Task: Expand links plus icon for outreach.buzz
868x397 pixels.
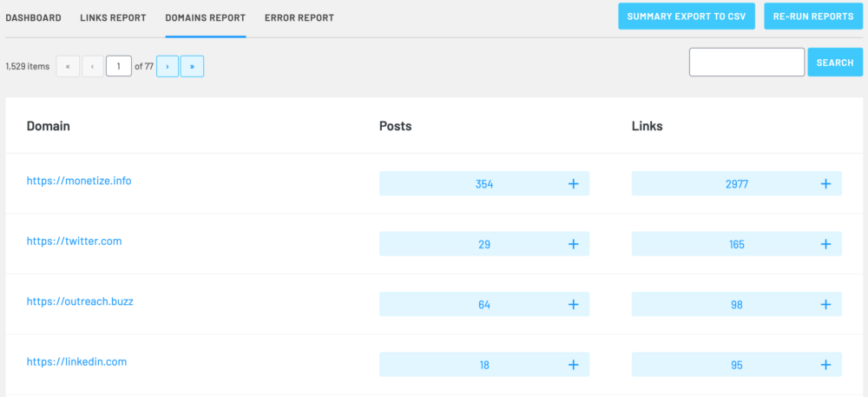Action: (x=826, y=305)
